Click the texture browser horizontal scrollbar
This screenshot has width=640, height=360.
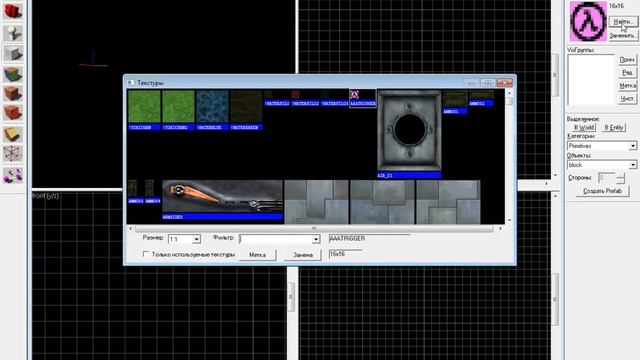[x=315, y=229]
